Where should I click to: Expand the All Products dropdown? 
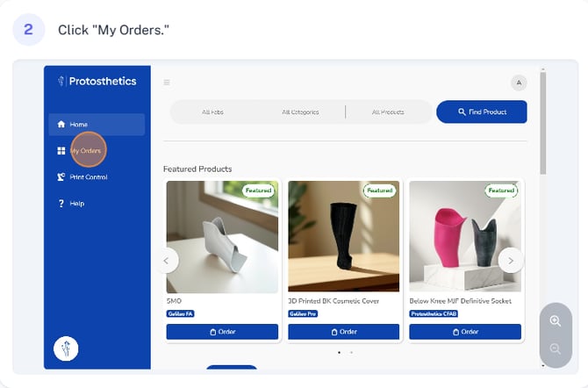[388, 111]
